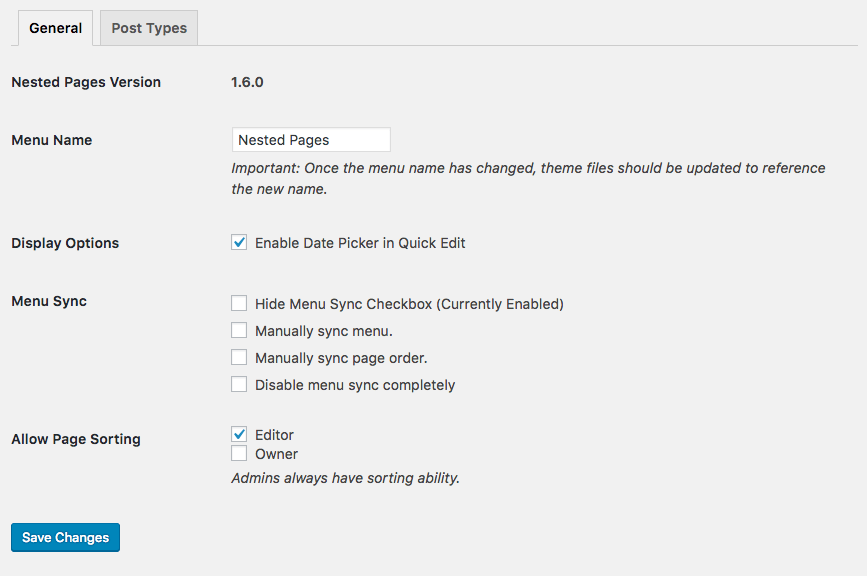This screenshot has width=867, height=576.
Task: Click into the Menu Name text field
Action: pyautogui.click(x=311, y=140)
